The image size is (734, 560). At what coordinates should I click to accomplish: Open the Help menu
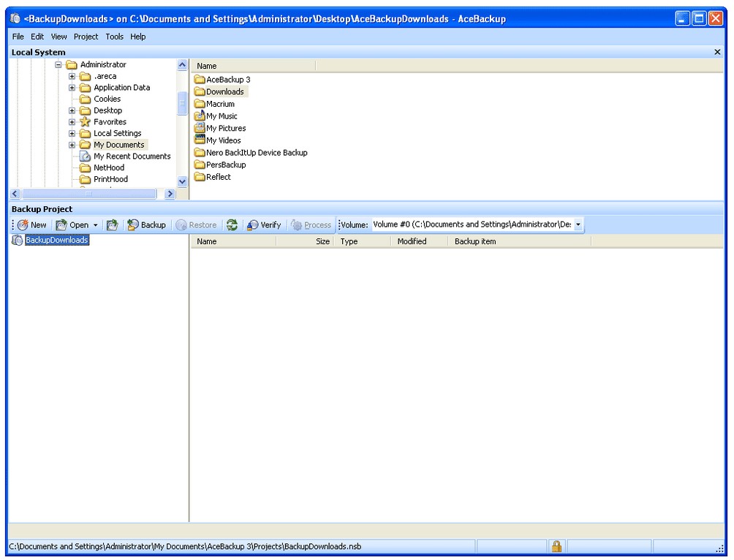click(x=137, y=37)
